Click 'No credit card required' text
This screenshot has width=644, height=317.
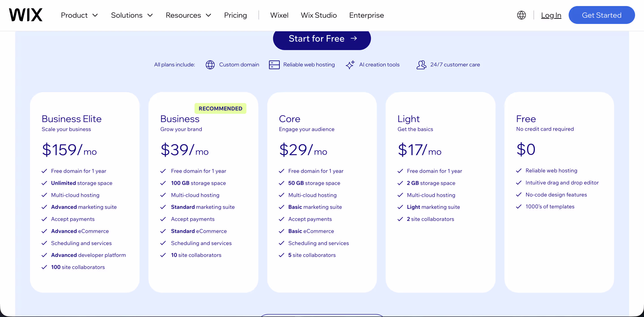pyautogui.click(x=545, y=129)
